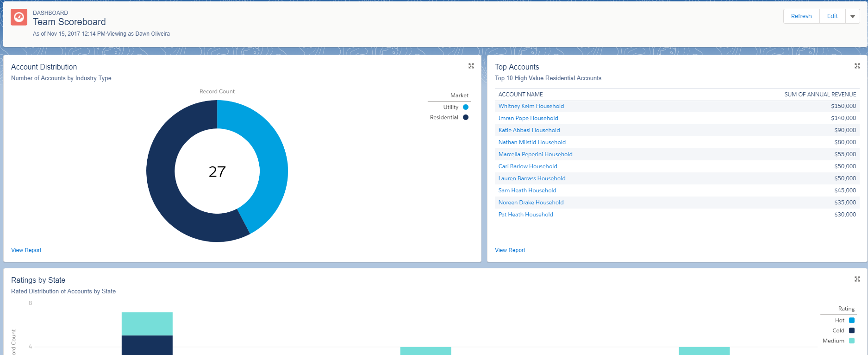Edit the Team Scoreboard dashboard
The width and height of the screenshot is (868, 355).
tap(832, 16)
